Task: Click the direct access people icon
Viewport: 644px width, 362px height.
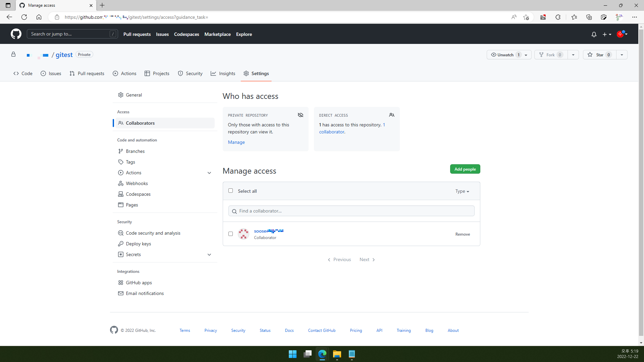Action: click(x=392, y=115)
